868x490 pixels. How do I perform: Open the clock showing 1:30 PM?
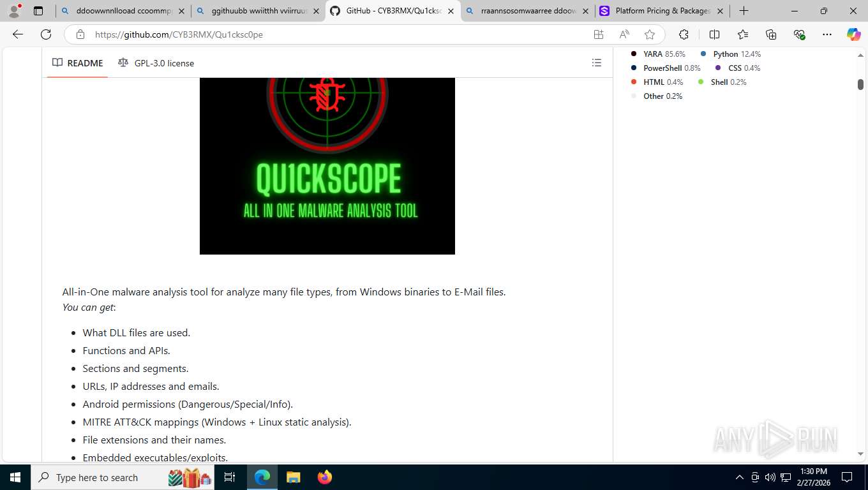coord(812,477)
